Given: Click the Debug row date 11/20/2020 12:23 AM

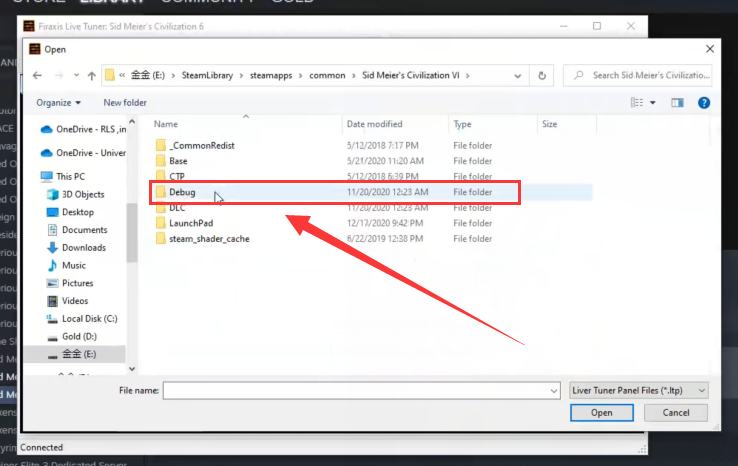Looking at the screenshot, I should point(387,192).
